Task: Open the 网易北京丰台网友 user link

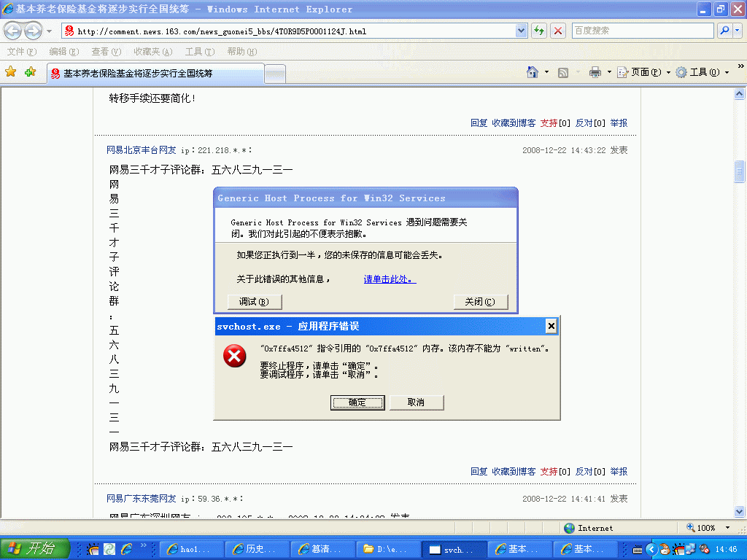Action: click(x=141, y=150)
